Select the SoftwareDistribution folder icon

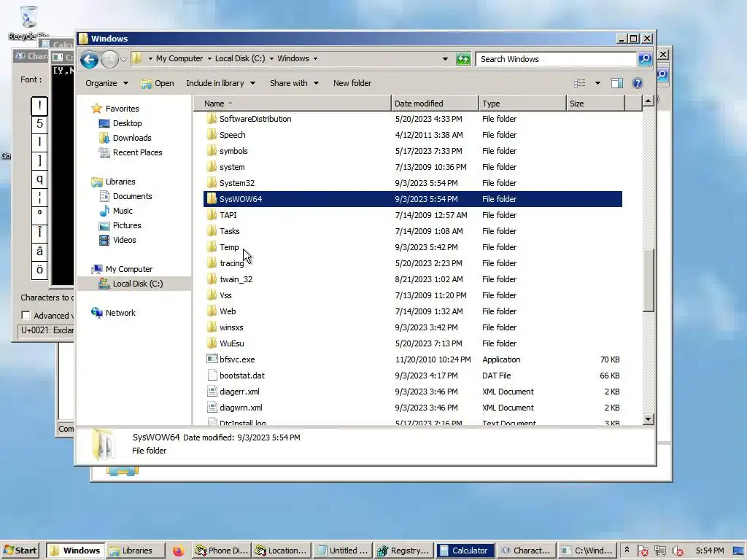click(212, 119)
